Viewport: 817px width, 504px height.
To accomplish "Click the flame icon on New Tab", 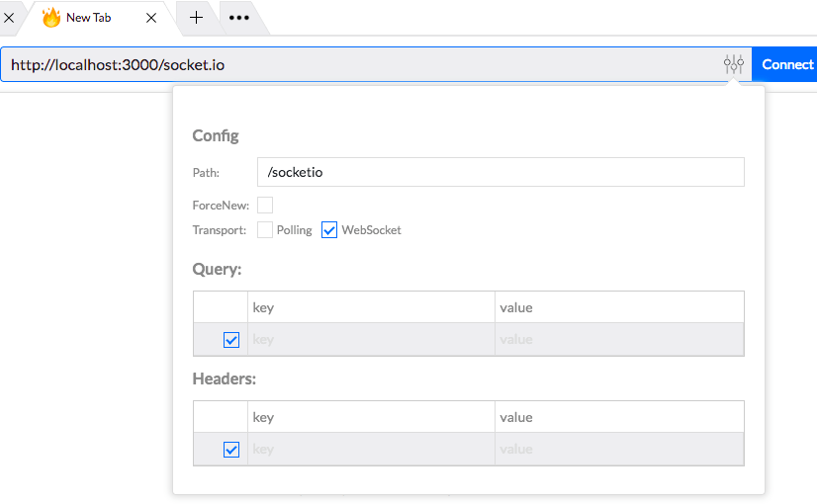I will [51, 18].
